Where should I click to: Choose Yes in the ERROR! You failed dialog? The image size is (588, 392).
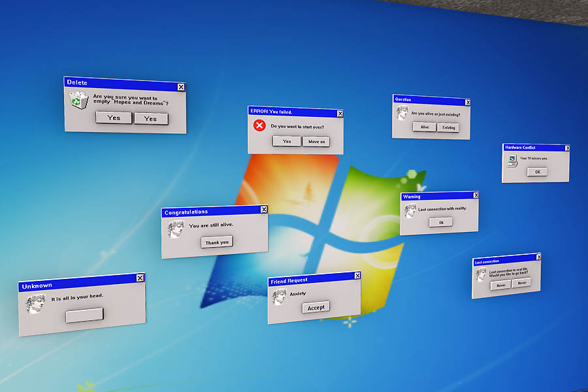click(287, 141)
